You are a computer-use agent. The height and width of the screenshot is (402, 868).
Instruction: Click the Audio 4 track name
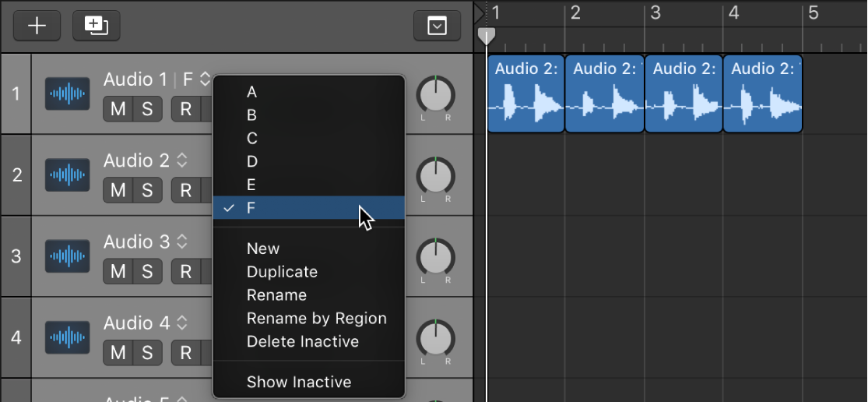pos(137,323)
